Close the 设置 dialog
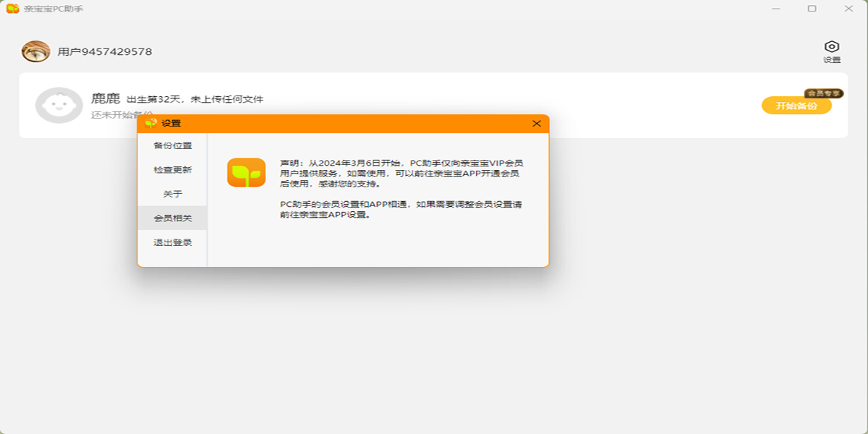Viewport: 868px width, 434px height. click(537, 124)
